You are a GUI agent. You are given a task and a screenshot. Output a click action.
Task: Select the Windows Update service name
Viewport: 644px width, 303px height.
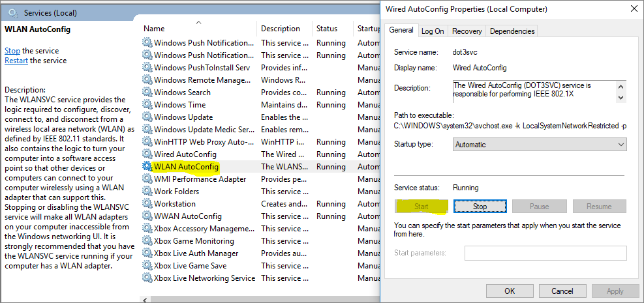(x=183, y=117)
